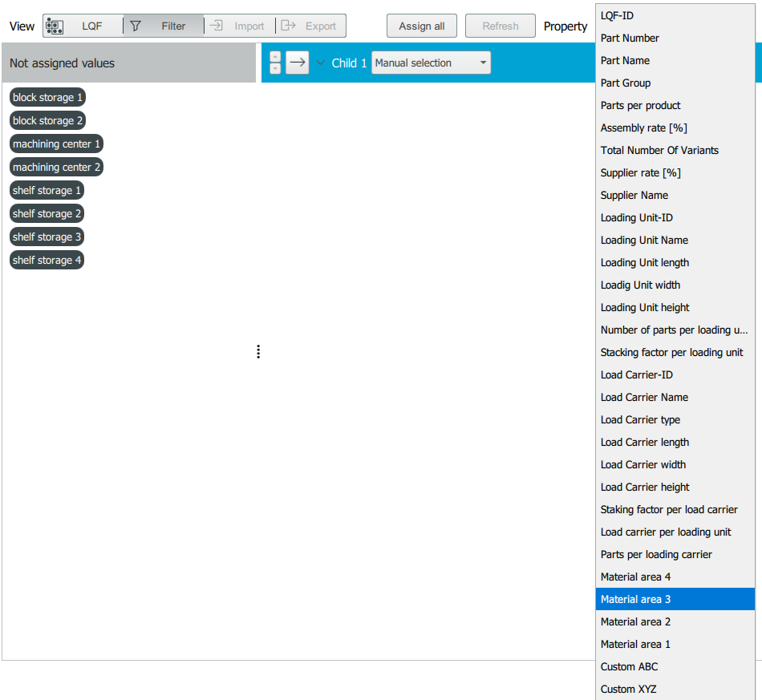
Task: Choose Material area 2 option
Action: [x=675, y=621]
